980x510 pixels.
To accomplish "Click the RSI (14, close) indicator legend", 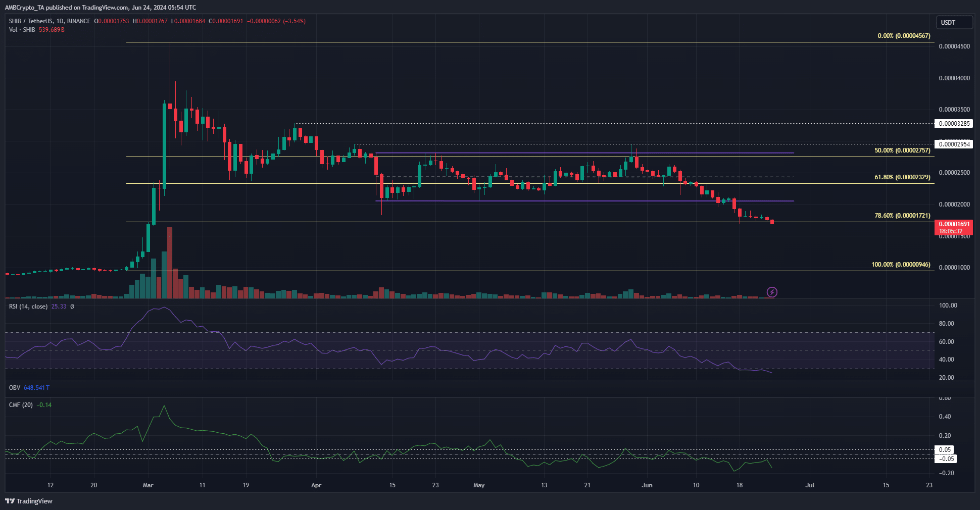I will (28, 307).
